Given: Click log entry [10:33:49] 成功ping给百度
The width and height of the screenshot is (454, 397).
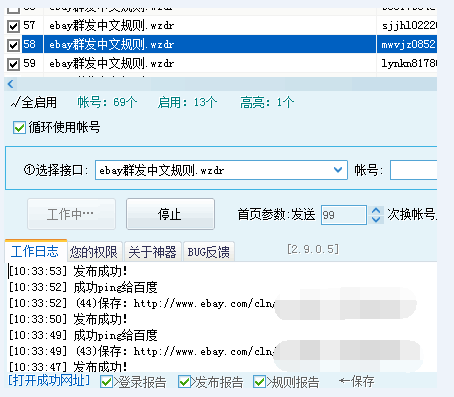Looking at the screenshot, I should point(83,335).
